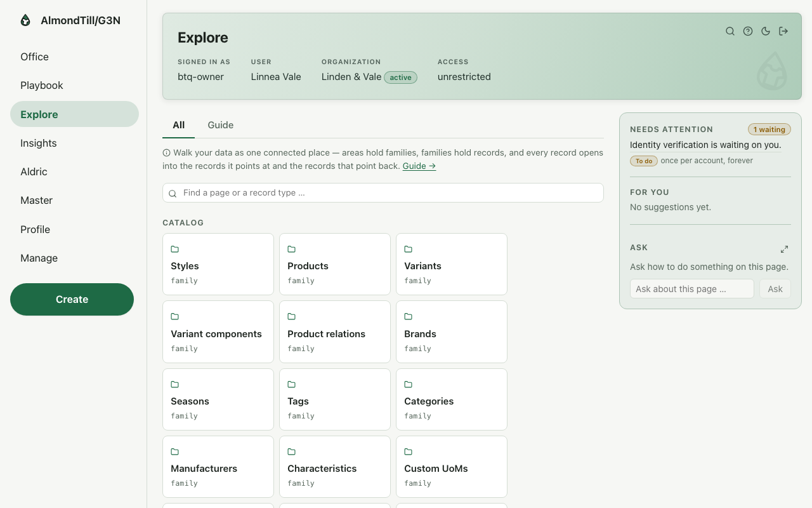Click folder icon on Custom UoMs card
The height and width of the screenshot is (508, 812).
pyautogui.click(x=409, y=451)
